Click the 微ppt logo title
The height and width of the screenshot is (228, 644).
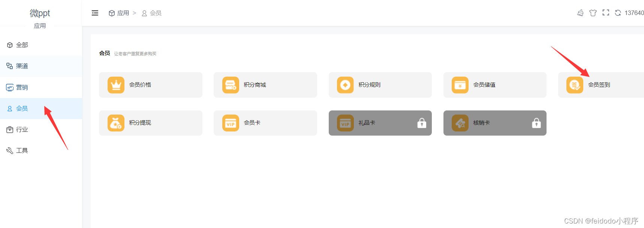click(x=40, y=13)
